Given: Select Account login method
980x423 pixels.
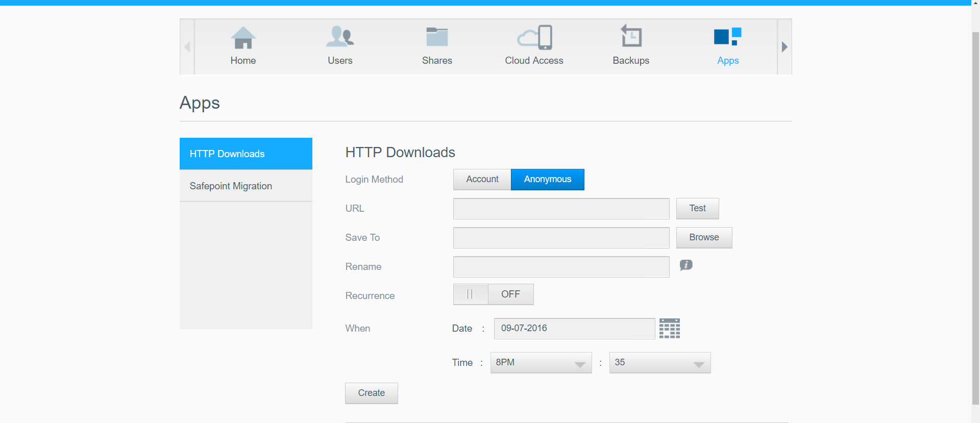Looking at the screenshot, I should coord(482,180).
